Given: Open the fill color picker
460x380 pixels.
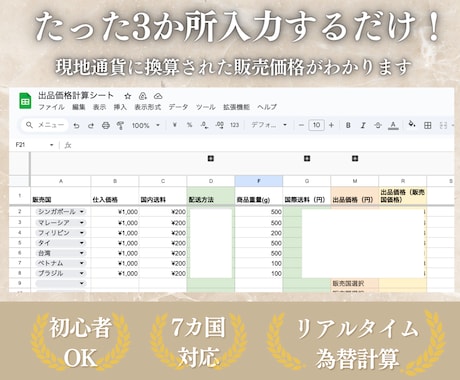Looking at the screenshot, I should [412, 124].
